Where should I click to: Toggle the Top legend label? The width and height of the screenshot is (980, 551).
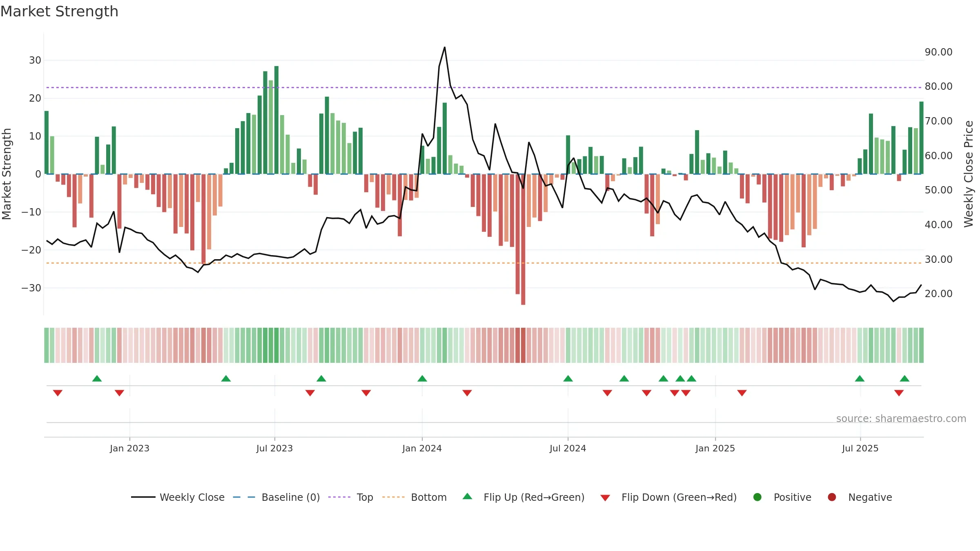[365, 497]
